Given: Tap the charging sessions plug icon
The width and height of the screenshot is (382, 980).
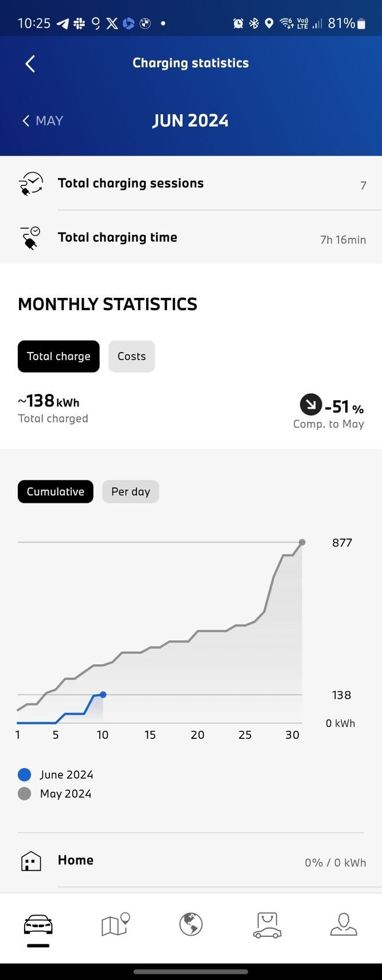Looking at the screenshot, I should point(31,184).
